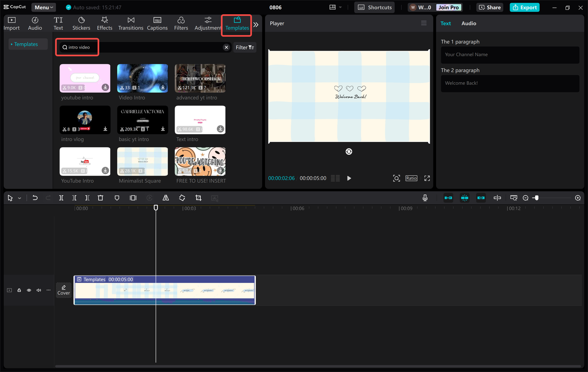This screenshot has height=372, width=588.
Task: Open the Menu dropdown in the top bar
Action: click(43, 7)
